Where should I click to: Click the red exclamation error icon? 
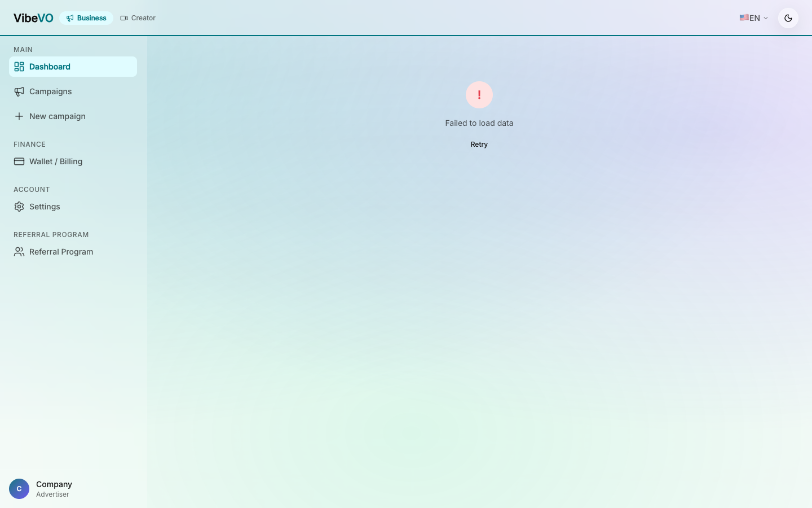479,95
